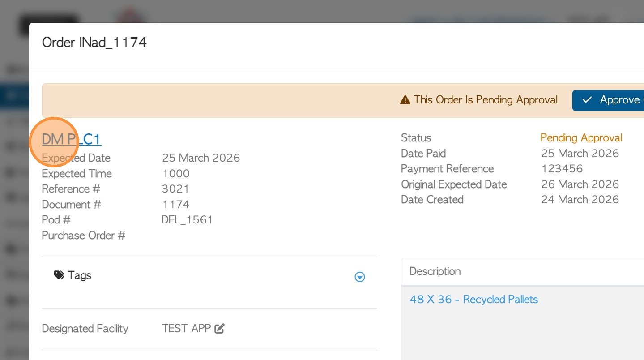The height and width of the screenshot is (360, 644).
Task: Click the pending approval warning triangle icon
Action: (x=405, y=100)
